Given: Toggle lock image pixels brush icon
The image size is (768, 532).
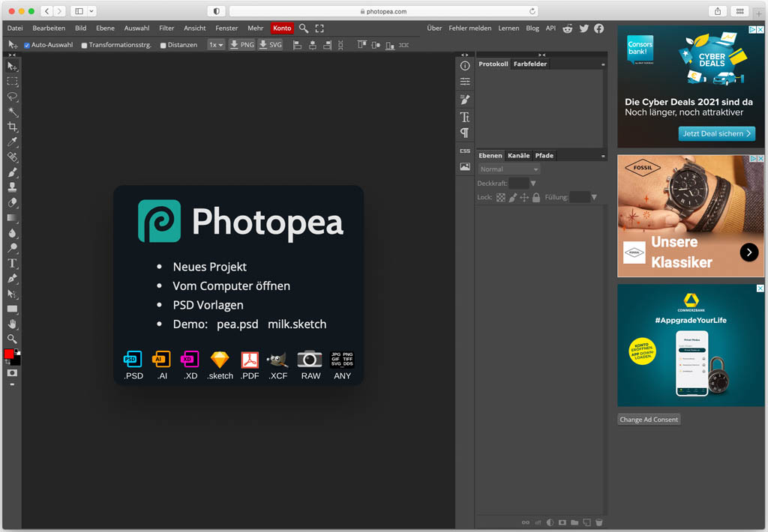Looking at the screenshot, I should [513, 197].
